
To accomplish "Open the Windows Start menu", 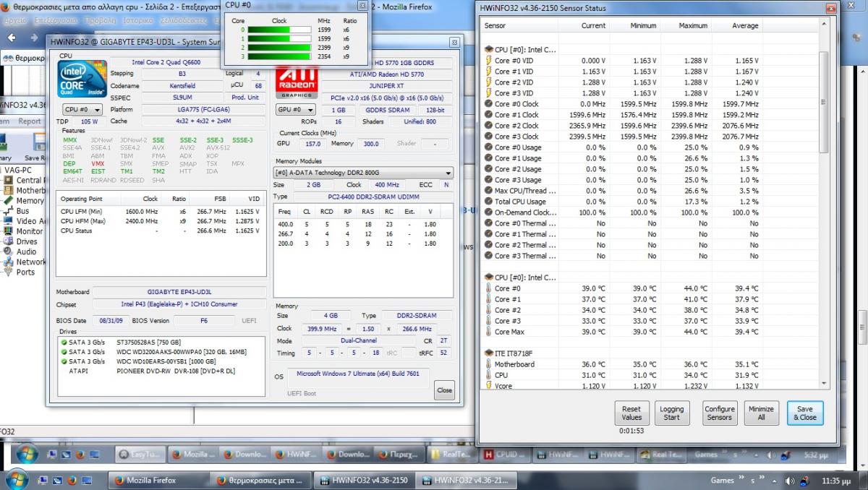I will pos(17,479).
